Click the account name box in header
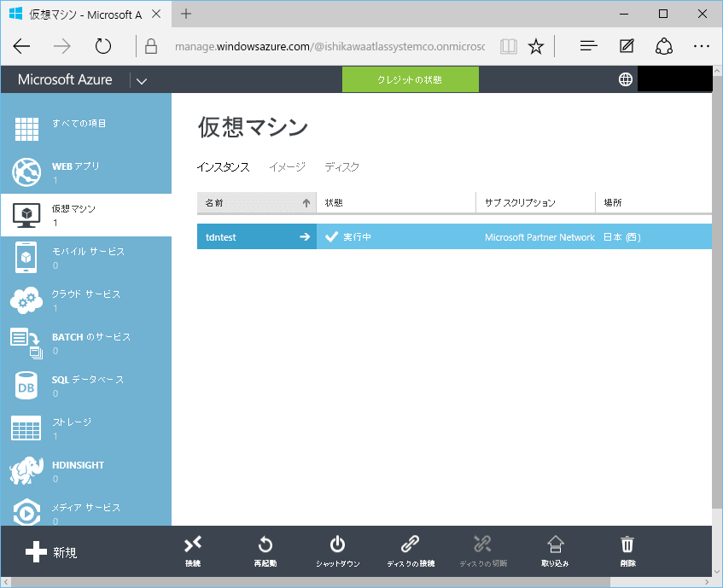 coord(674,79)
